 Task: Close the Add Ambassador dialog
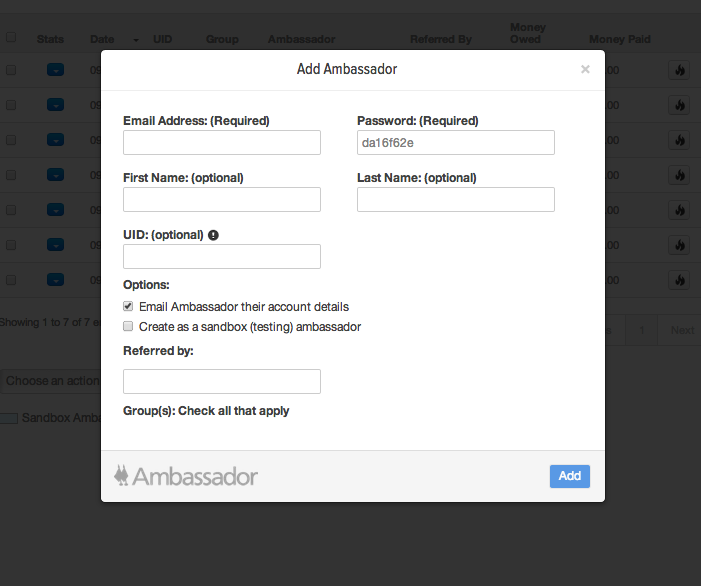[x=585, y=69]
